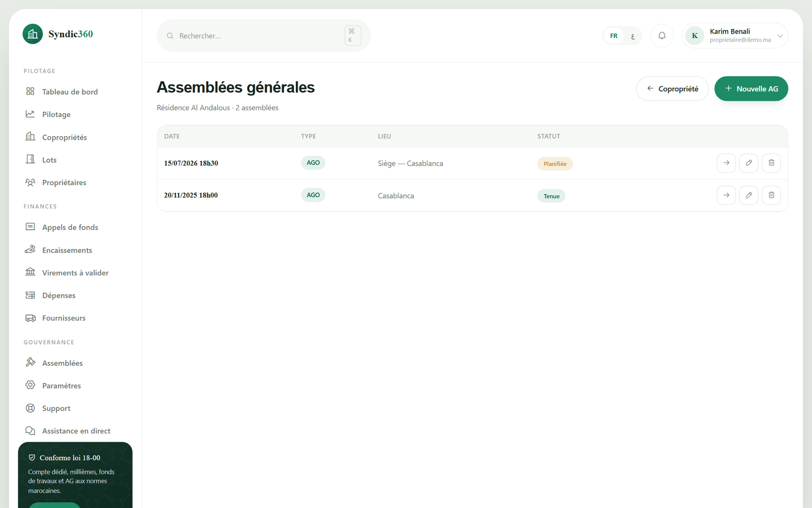The height and width of the screenshot is (508, 812).
Task: Delete the 20/11/2025 assembly trash icon
Action: (771, 195)
